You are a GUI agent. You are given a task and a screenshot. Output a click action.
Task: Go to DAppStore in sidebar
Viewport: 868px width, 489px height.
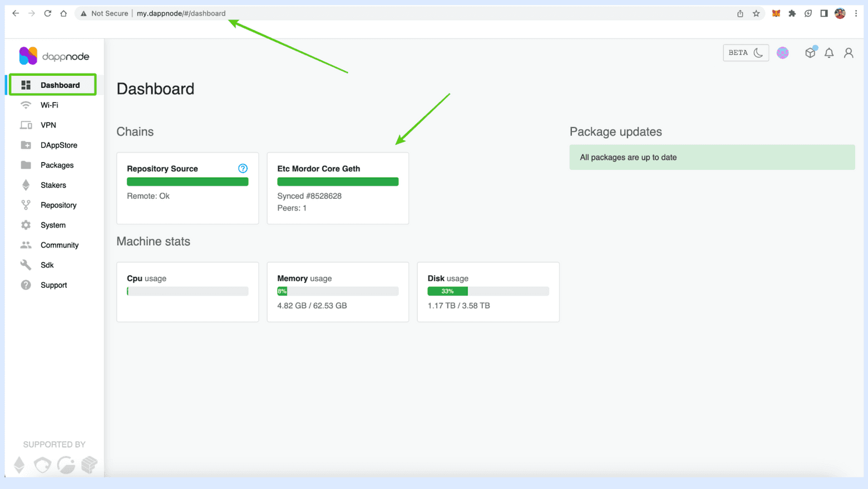[58, 145]
